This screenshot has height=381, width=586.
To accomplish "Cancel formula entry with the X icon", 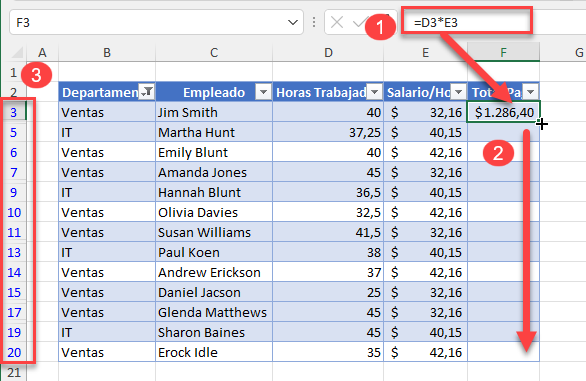I will tap(337, 22).
